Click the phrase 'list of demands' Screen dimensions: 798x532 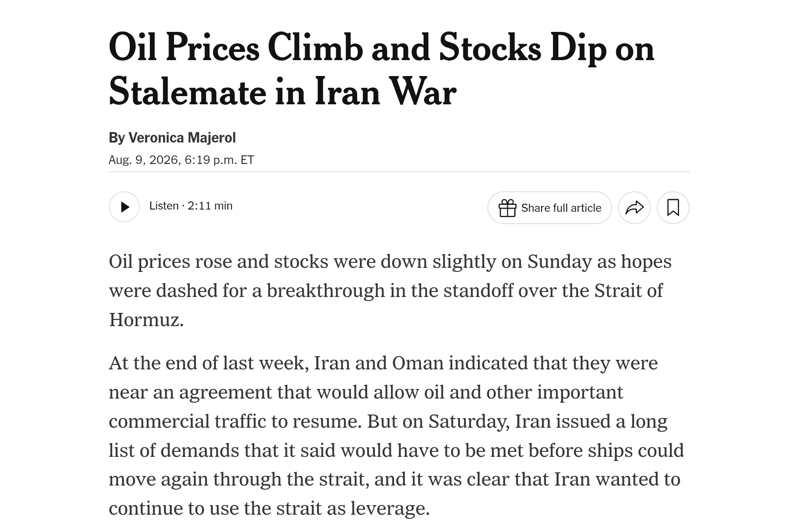pos(174,450)
